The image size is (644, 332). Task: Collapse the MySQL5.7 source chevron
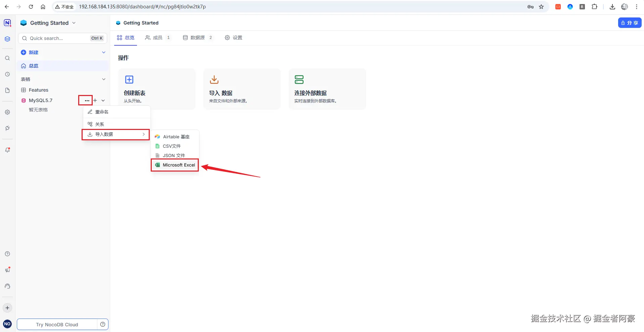(x=103, y=100)
